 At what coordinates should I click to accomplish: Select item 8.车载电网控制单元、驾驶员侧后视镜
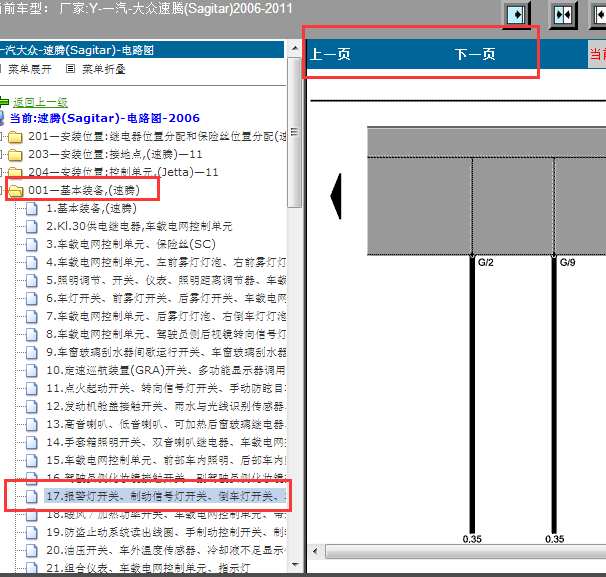(x=166, y=334)
